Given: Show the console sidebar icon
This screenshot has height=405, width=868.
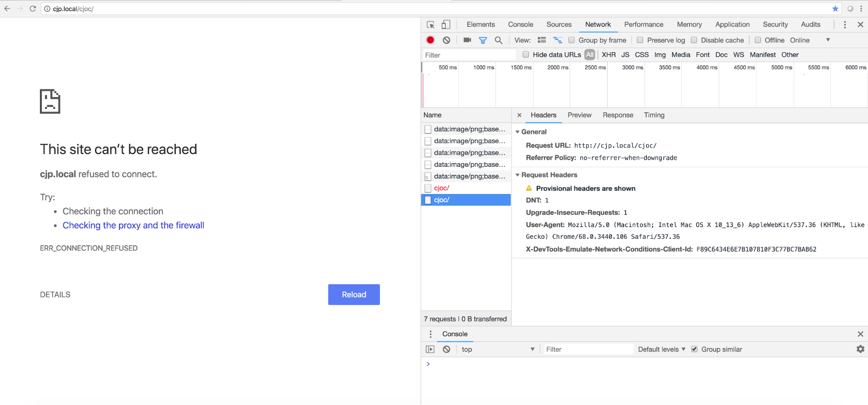Looking at the screenshot, I should [x=430, y=349].
